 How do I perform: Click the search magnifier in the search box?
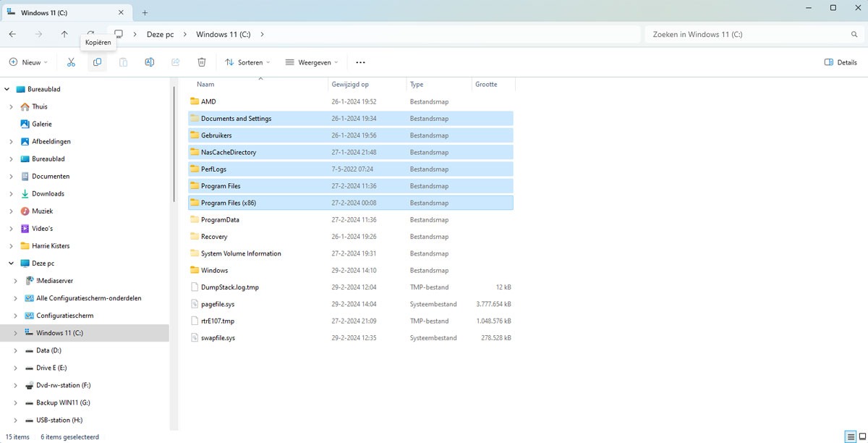(x=854, y=33)
